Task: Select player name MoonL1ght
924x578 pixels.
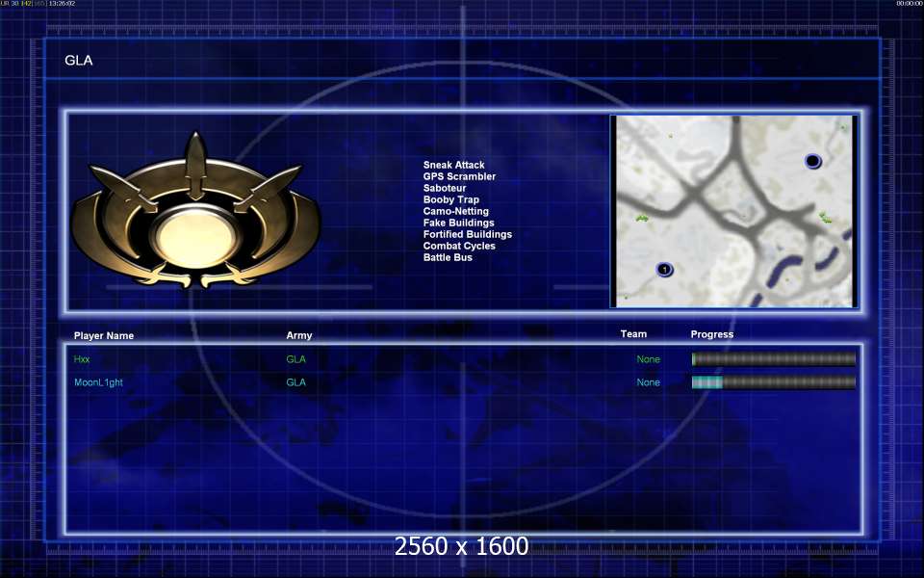Action: pos(98,382)
